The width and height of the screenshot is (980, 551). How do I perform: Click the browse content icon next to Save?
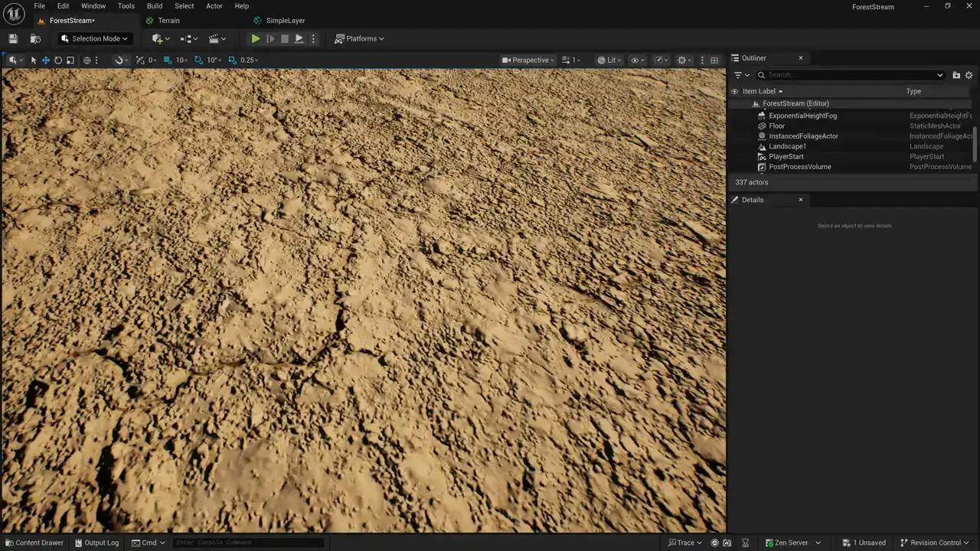click(x=35, y=39)
